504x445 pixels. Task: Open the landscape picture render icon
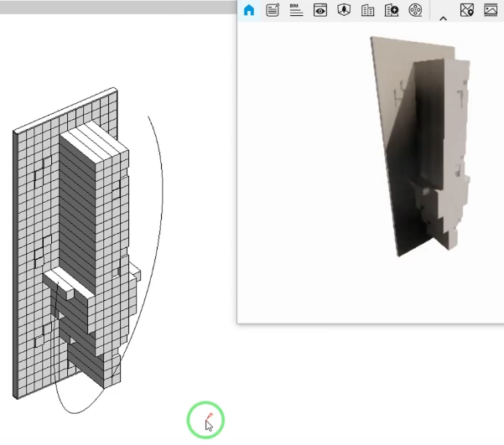coord(491,10)
